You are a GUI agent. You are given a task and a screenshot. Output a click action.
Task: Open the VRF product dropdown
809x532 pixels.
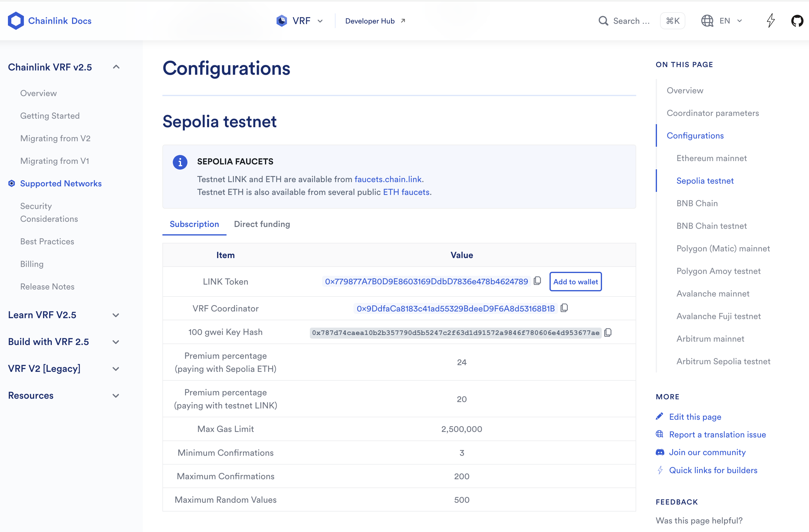299,21
